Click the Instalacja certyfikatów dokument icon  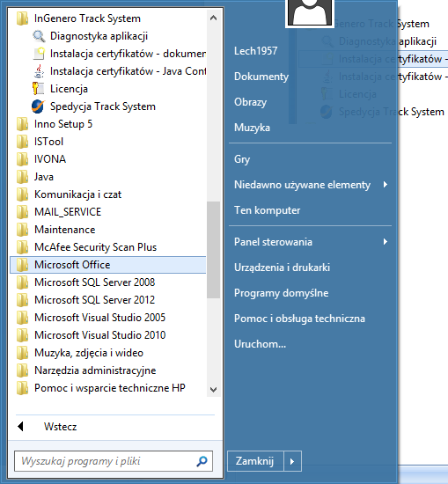tap(39, 54)
